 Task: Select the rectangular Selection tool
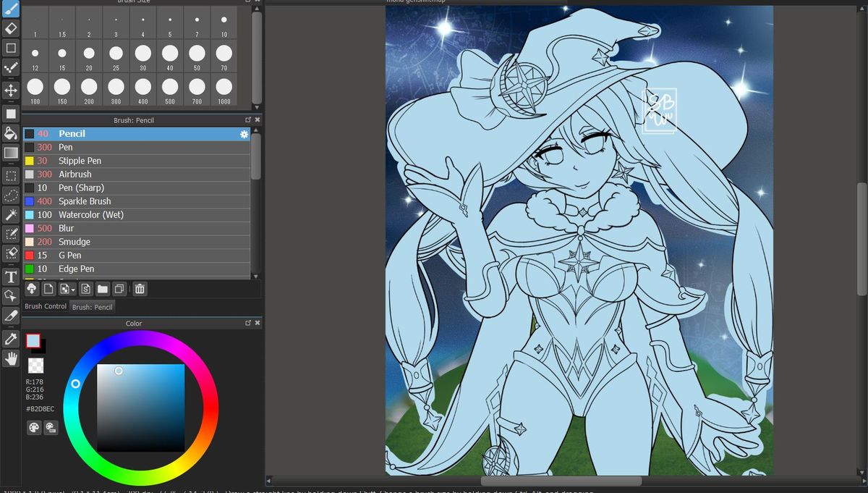11,176
